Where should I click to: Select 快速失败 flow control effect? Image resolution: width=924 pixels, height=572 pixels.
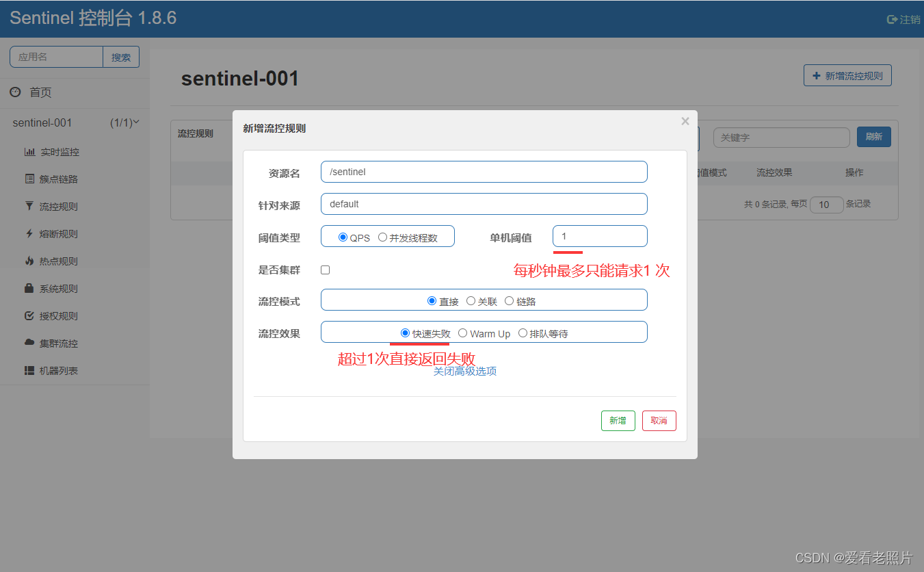pos(405,333)
